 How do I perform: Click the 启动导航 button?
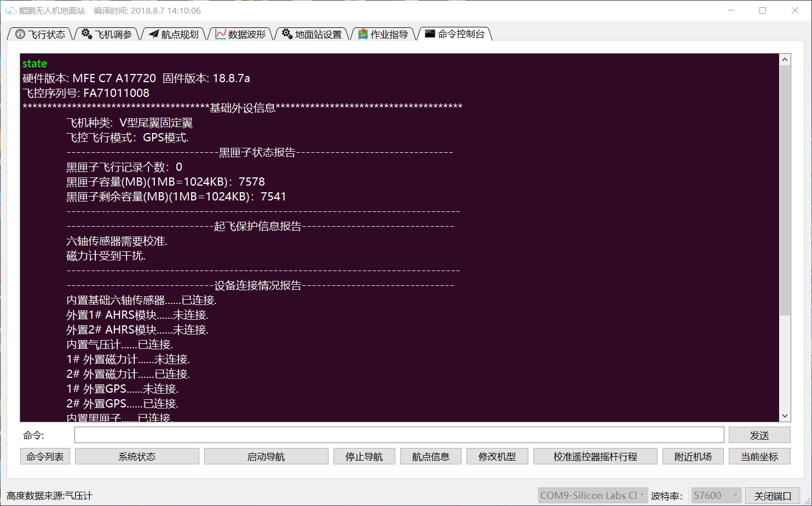266,456
